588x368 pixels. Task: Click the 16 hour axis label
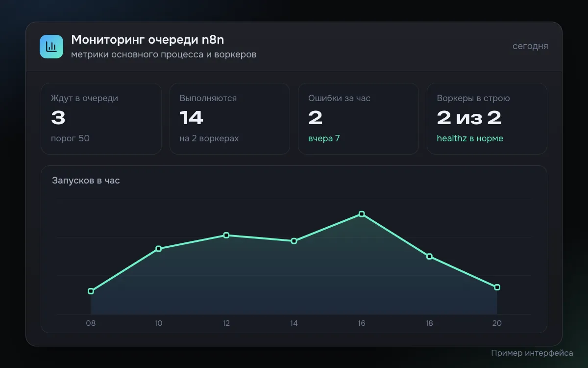click(x=362, y=323)
